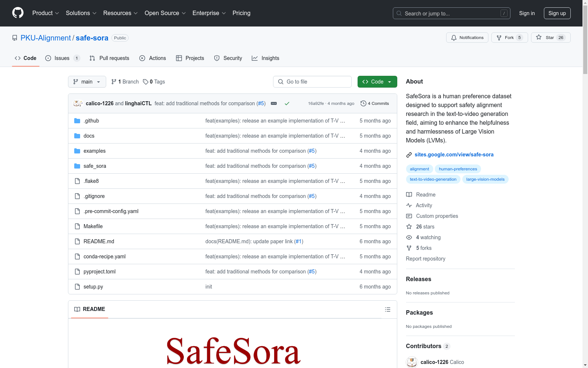Click the human-preferences topic tag
The height and width of the screenshot is (368, 588).
coord(458,169)
